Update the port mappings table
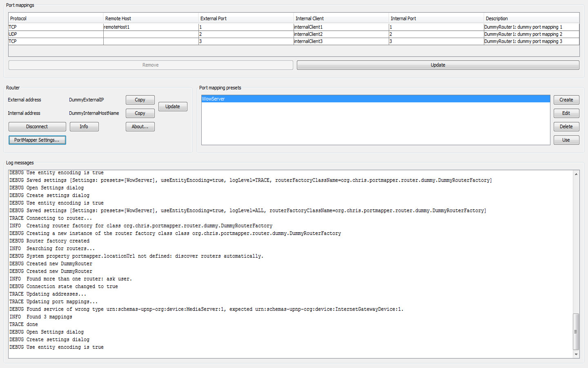 coord(438,65)
